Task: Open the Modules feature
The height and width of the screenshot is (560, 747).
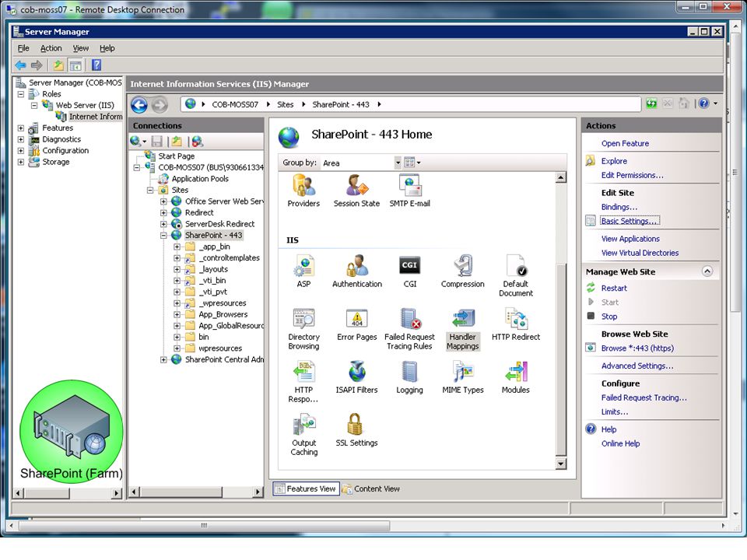Action: tap(515, 378)
